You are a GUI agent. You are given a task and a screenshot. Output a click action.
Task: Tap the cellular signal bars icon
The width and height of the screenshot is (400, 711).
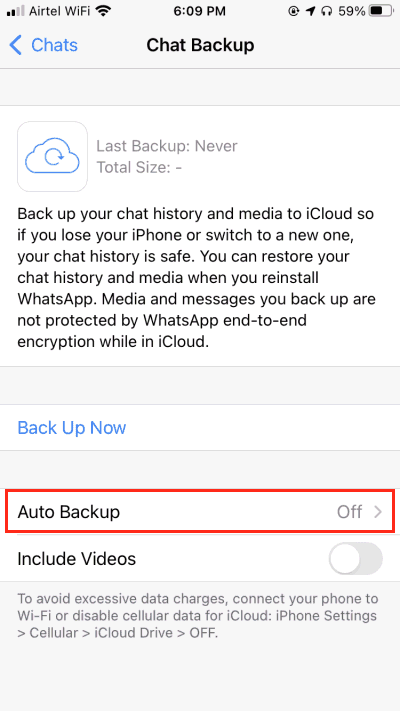pos(16,12)
